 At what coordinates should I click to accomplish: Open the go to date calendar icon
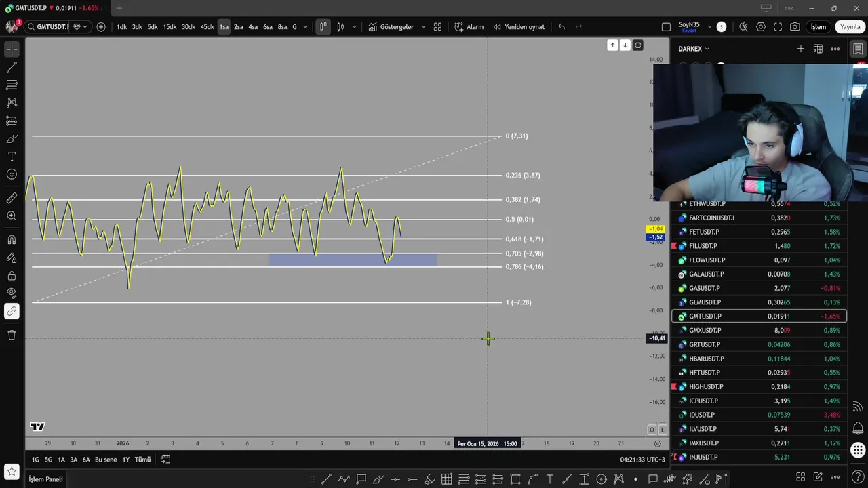[x=165, y=460]
